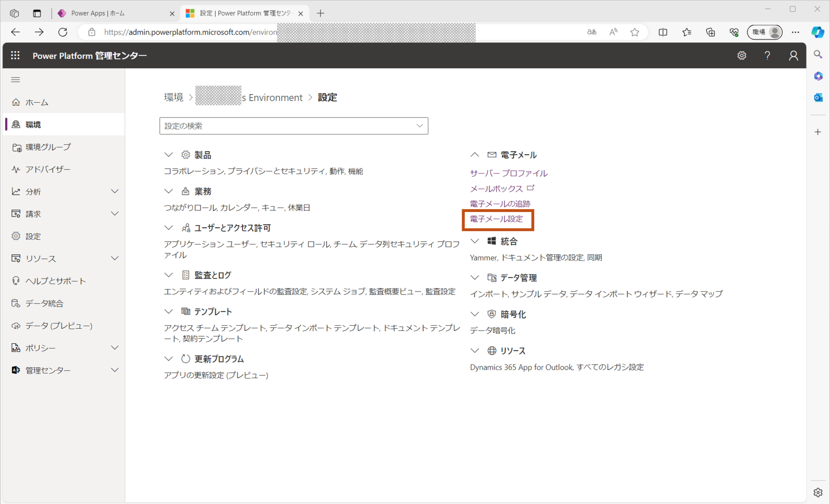Go to ホーム in the sidebar

tap(64, 102)
